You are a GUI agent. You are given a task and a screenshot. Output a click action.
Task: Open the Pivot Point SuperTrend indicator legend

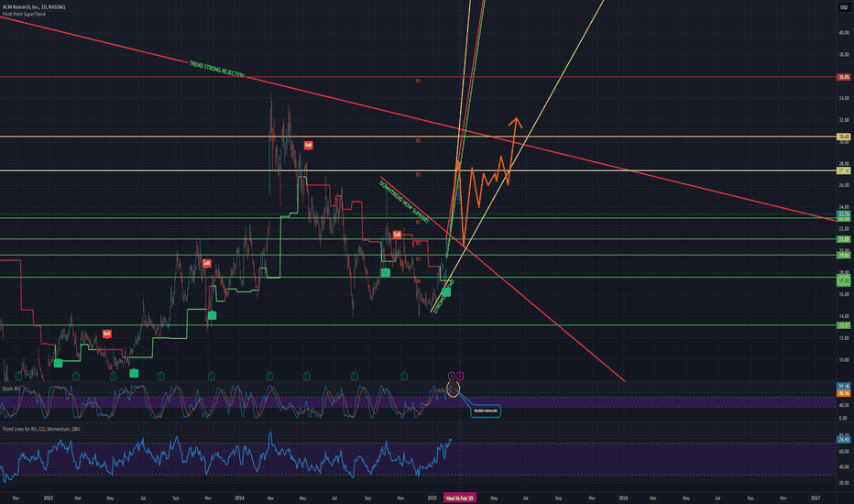[24, 14]
